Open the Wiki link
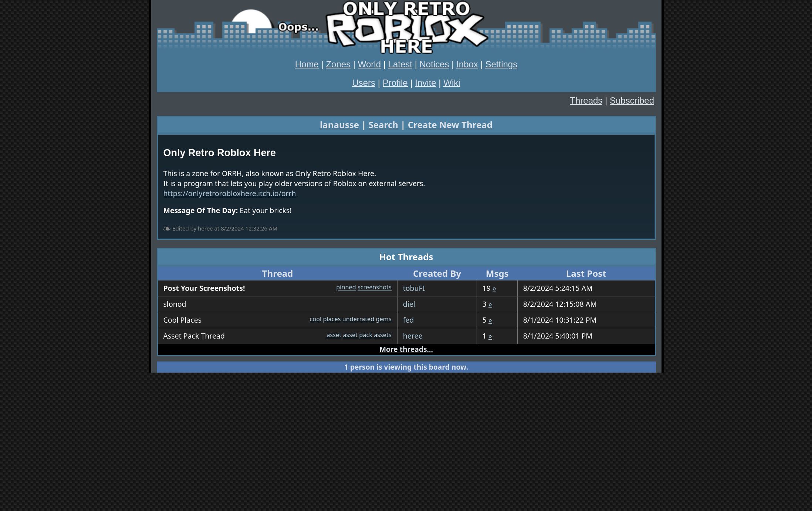This screenshot has width=812, height=511. click(451, 83)
